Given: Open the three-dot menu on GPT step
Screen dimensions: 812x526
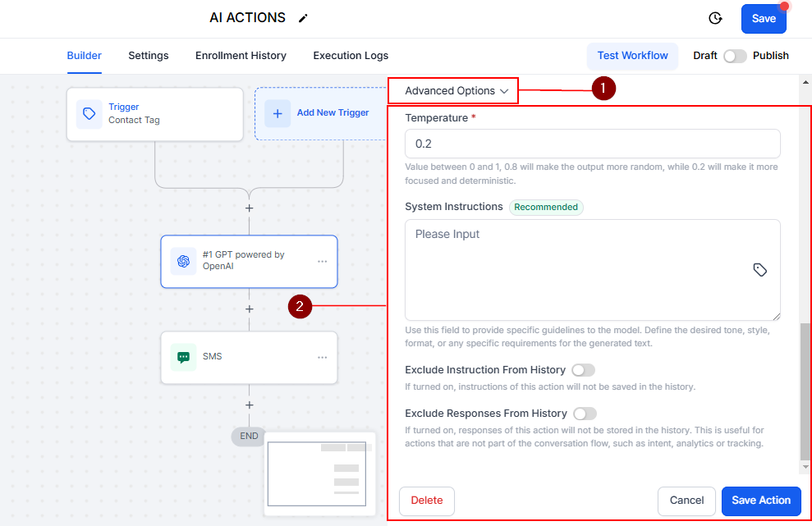Looking at the screenshot, I should click(322, 262).
